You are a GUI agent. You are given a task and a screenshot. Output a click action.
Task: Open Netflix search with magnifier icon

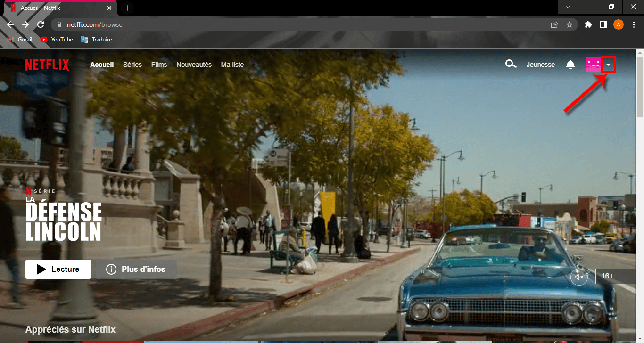tap(511, 64)
